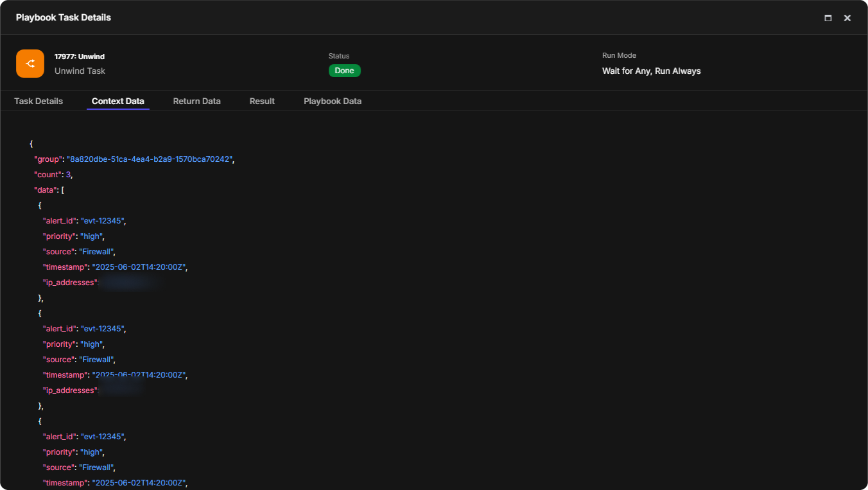Select the Context Data tab
868x490 pixels.
click(x=118, y=101)
